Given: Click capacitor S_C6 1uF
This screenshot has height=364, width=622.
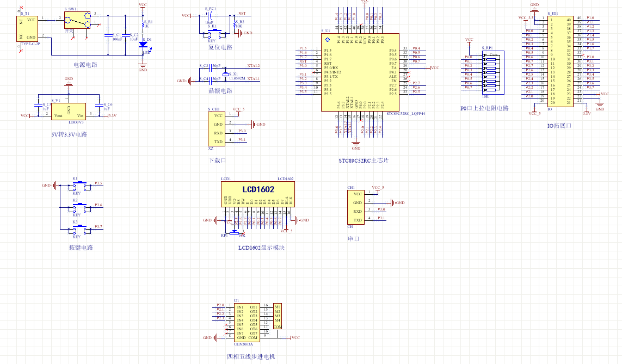Looking at the screenshot, I should 99,106.
